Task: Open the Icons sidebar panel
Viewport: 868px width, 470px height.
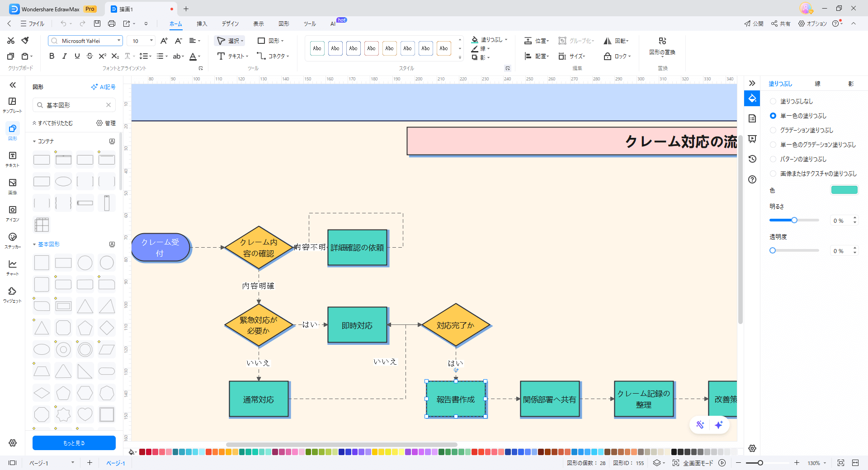Action: 12,213
